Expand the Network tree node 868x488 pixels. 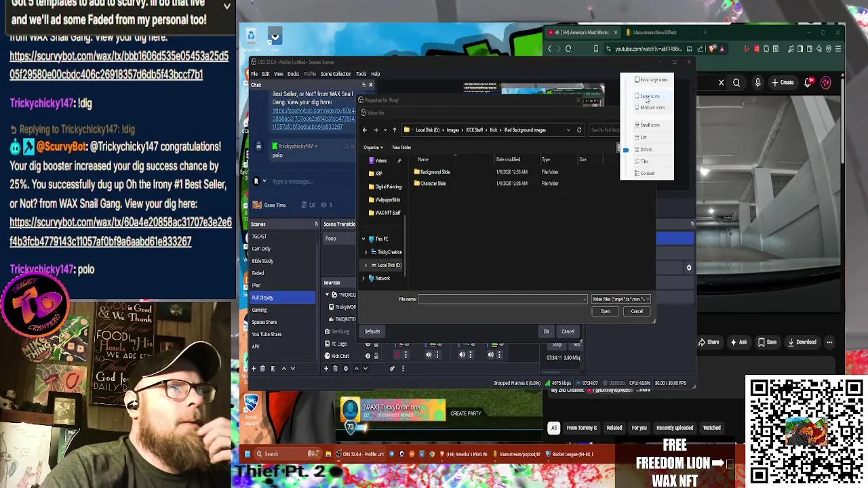(x=363, y=279)
